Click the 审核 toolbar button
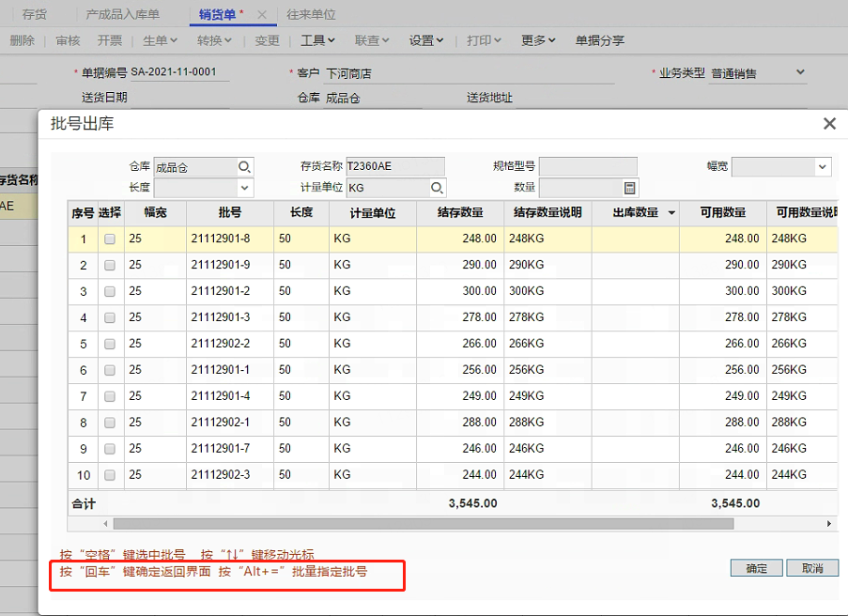 point(68,40)
